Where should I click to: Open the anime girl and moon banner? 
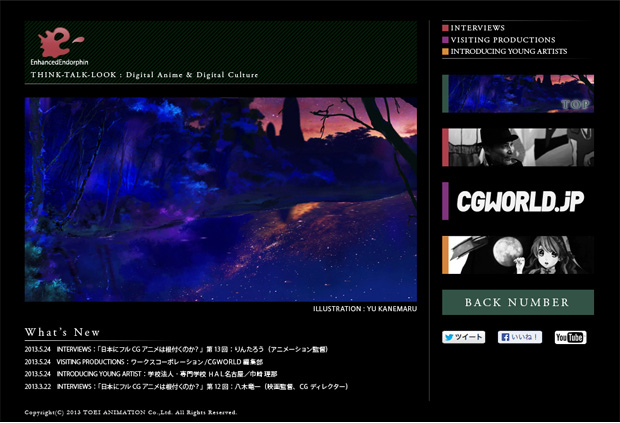pos(520,255)
